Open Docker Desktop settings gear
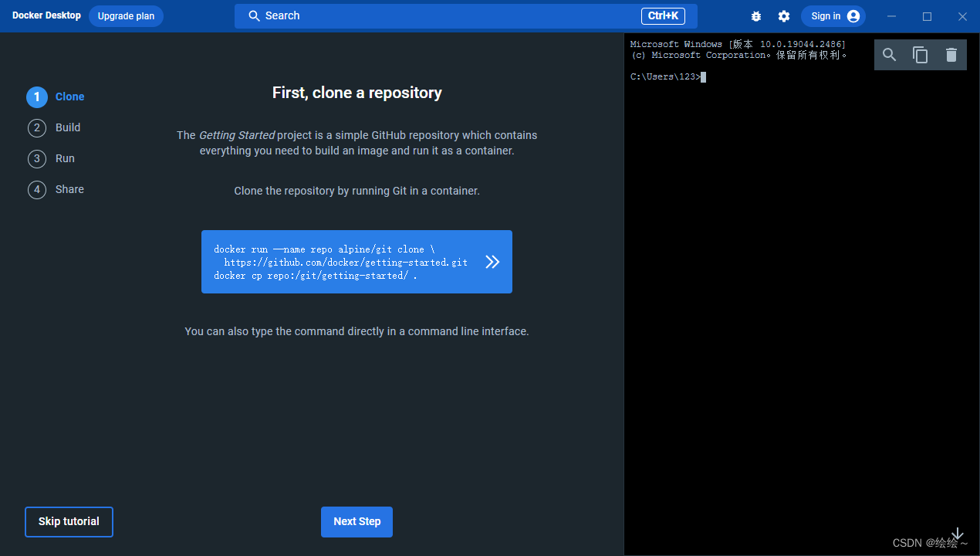Viewport: 980px width, 556px height. 784,16
